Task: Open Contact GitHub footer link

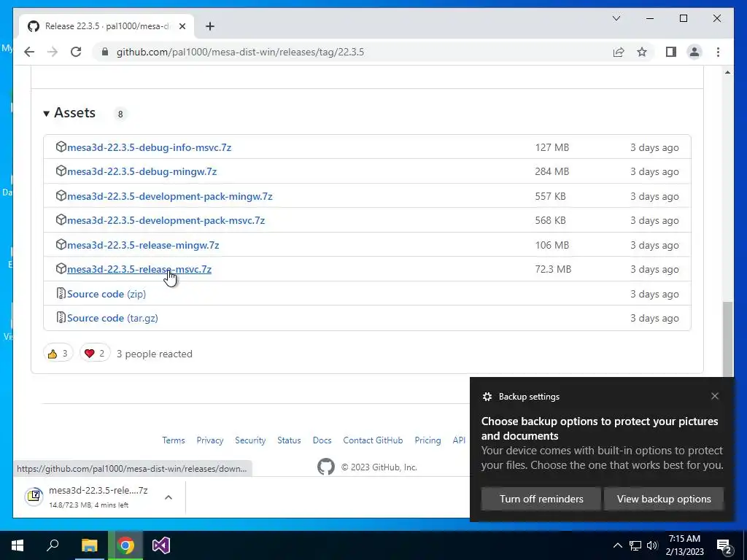Action: coord(373,440)
